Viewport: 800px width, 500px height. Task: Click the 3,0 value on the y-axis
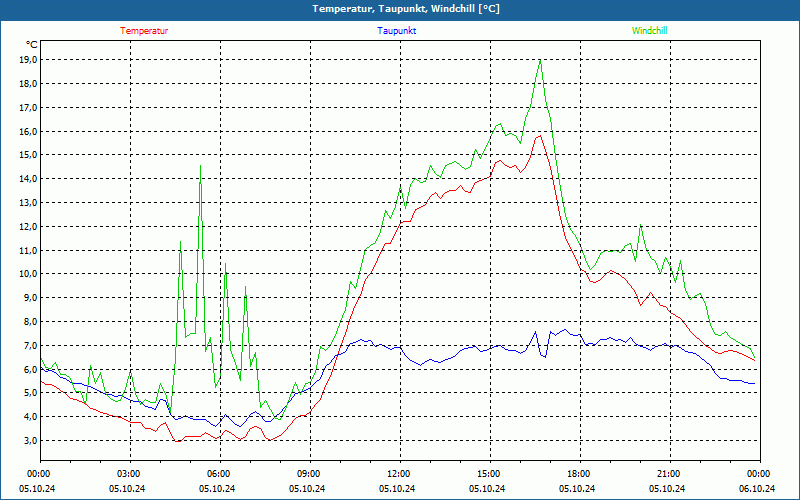28,440
